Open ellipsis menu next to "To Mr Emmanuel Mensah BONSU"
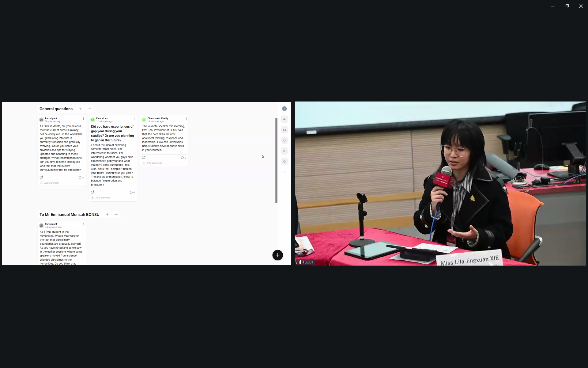 116,214
